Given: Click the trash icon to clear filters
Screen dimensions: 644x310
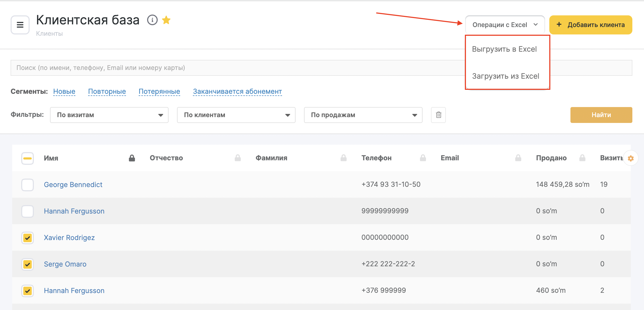Looking at the screenshot, I should [438, 115].
